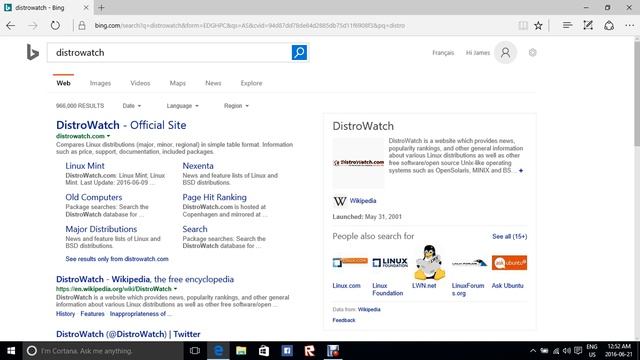
Task: Open the Hub lines icon
Action: 567,25
